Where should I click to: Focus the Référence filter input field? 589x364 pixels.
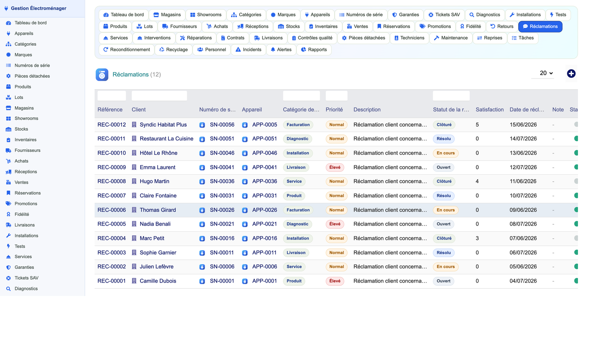click(x=112, y=96)
